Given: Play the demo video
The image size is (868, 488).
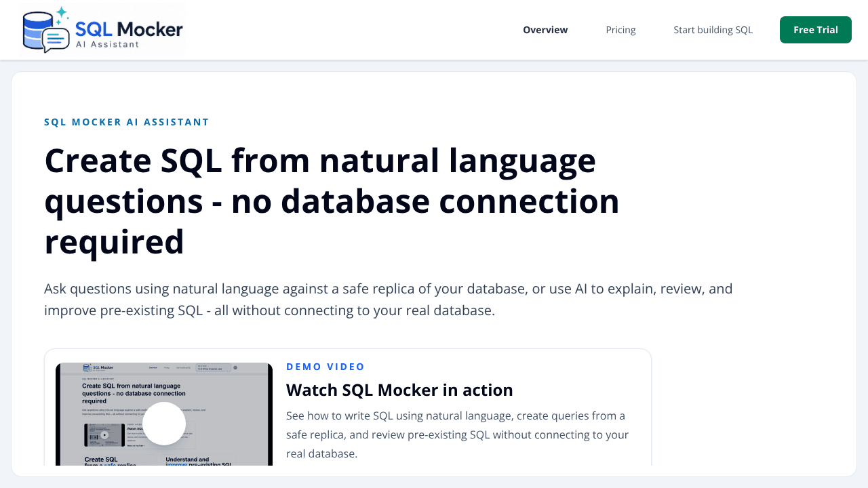Looking at the screenshot, I should coord(164,424).
